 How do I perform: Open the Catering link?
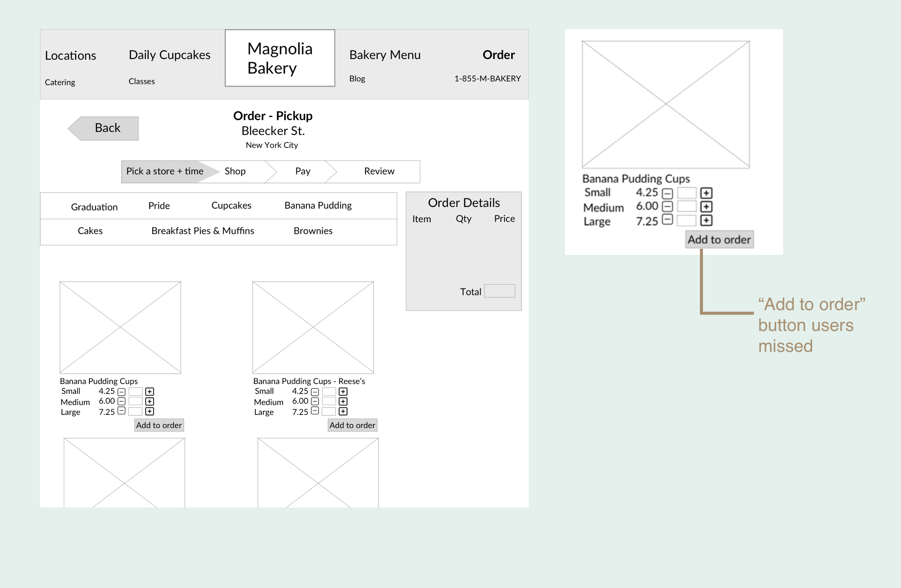[x=60, y=82]
